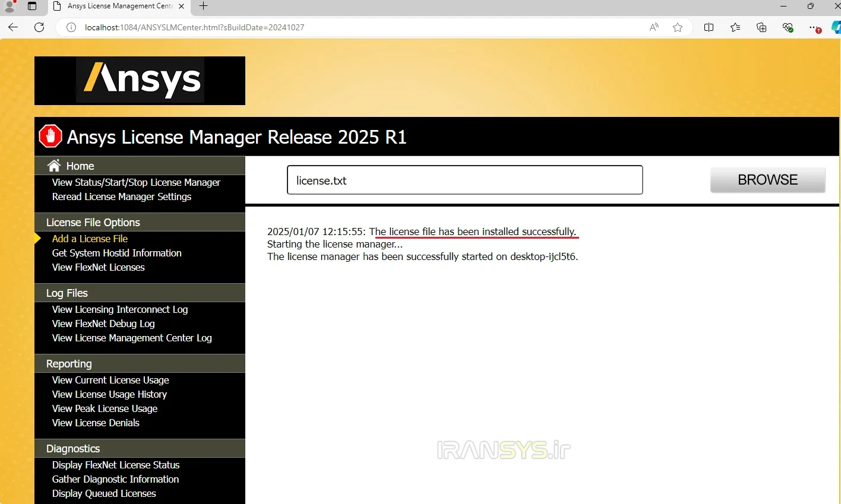The width and height of the screenshot is (841, 504).
Task: Open View License Denials
Action: coord(96,423)
